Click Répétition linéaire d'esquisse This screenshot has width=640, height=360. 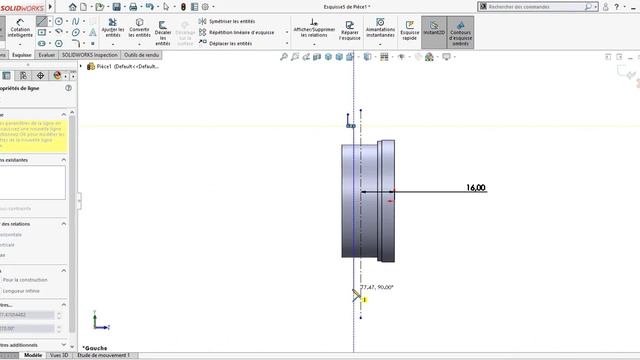tap(237, 32)
